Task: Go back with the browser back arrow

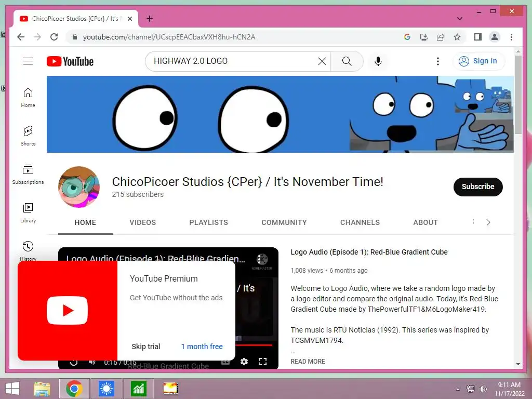Action: tap(21, 37)
